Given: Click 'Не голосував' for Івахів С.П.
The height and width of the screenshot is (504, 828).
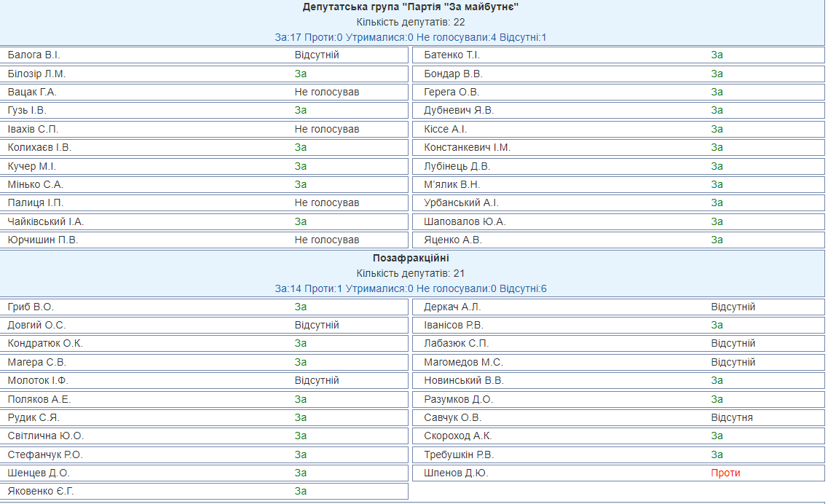Looking at the screenshot, I should 327,130.
